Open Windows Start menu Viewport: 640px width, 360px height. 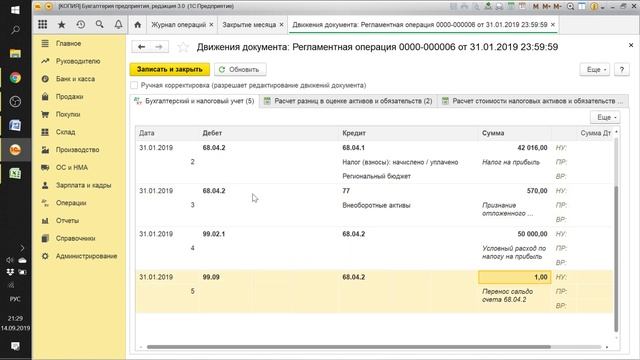16,9
